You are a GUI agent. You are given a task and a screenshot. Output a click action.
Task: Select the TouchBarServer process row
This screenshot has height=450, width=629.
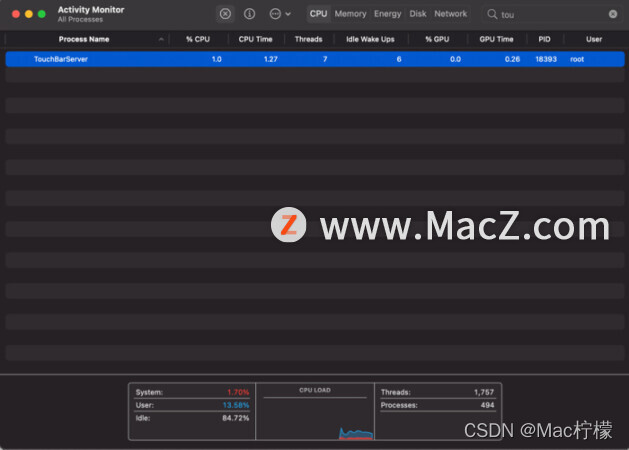point(315,59)
